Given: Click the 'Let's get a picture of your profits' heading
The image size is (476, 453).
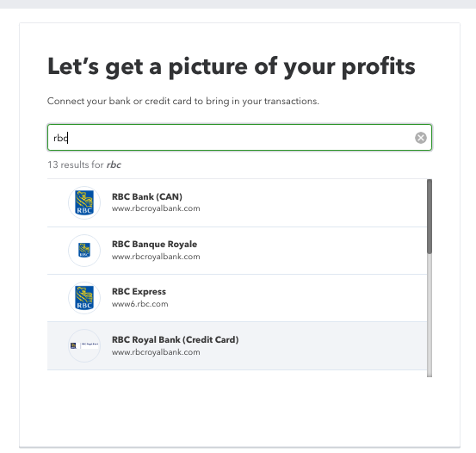Looking at the screenshot, I should click(x=232, y=67).
